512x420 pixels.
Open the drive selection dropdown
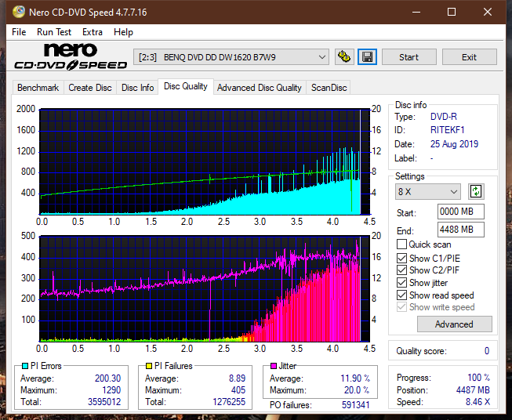231,57
